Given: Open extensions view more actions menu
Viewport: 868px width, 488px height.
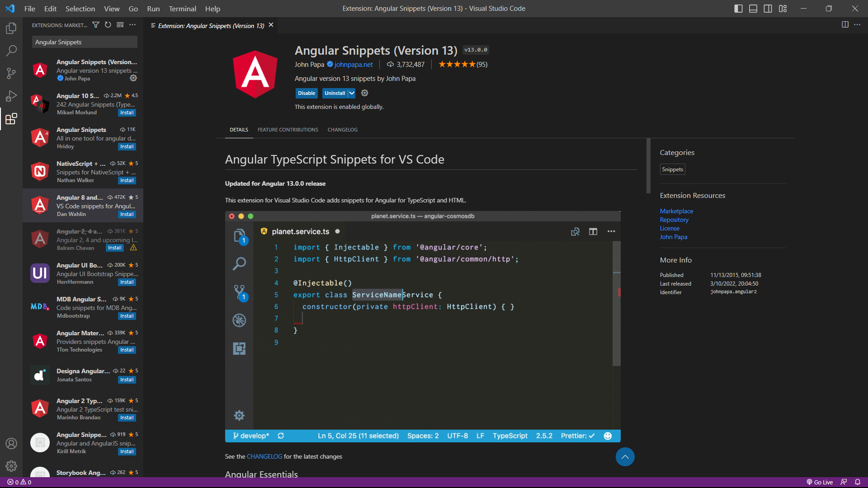Looking at the screenshot, I should pyautogui.click(x=132, y=25).
